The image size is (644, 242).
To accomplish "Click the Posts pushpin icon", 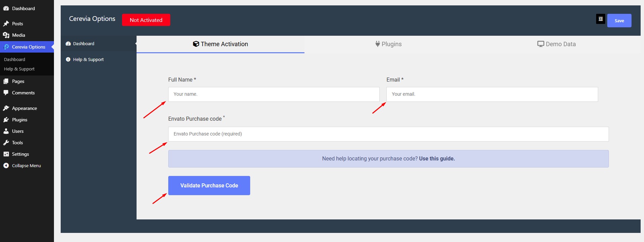I will 6,24.
